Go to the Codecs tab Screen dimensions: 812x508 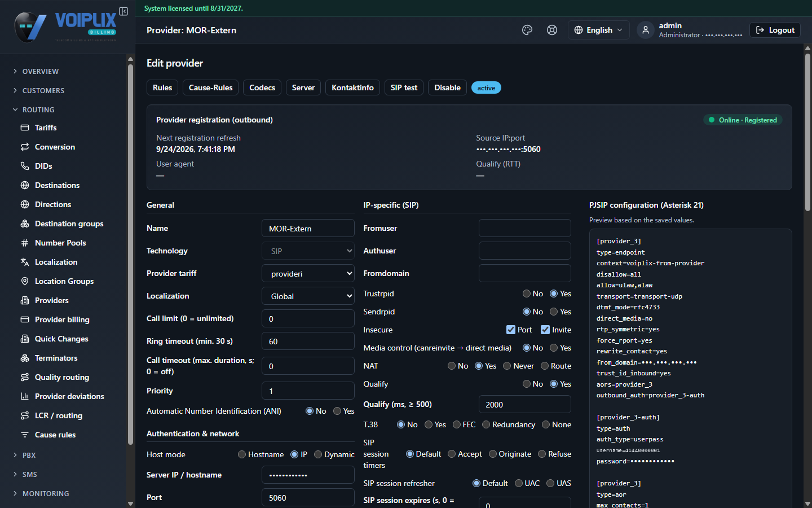262,87
